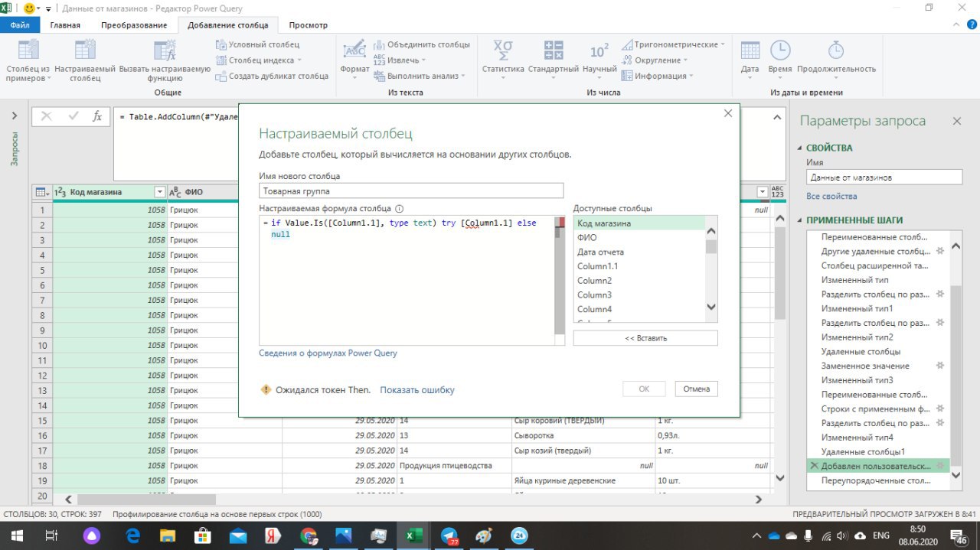
Task: Click the Продолжительность stopwatch icon
Action: (836, 50)
